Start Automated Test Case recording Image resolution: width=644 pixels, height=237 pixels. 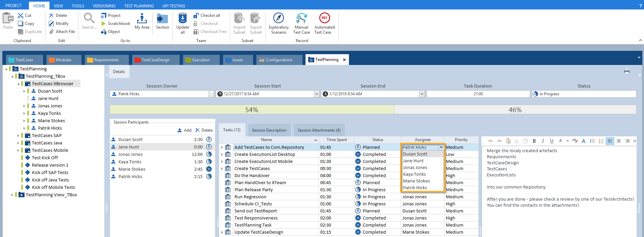pyautogui.click(x=324, y=19)
